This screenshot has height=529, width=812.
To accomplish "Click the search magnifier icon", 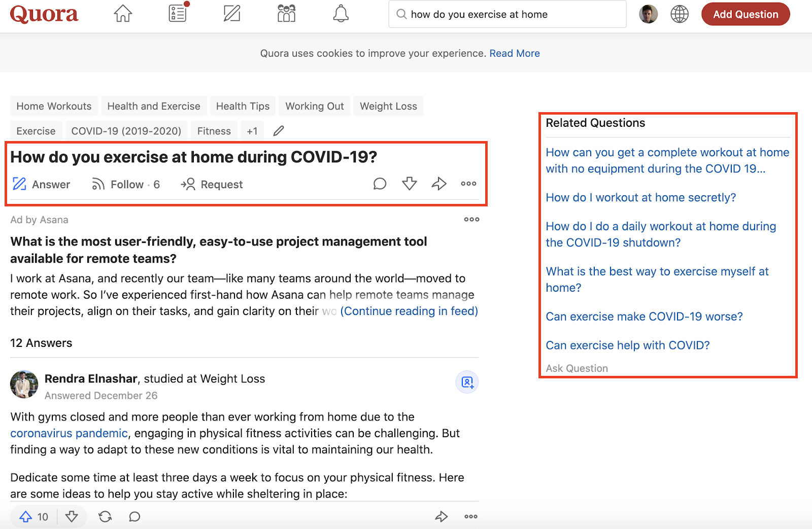I will pyautogui.click(x=401, y=14).
